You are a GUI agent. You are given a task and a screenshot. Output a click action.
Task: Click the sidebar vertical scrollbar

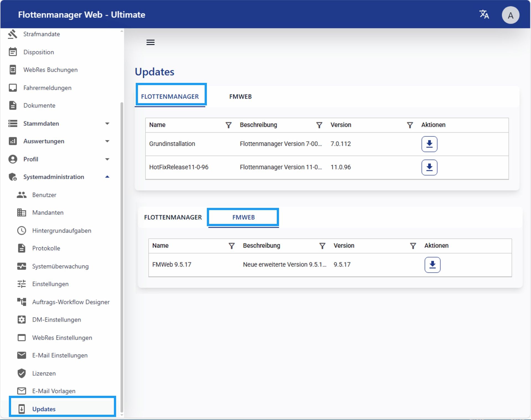(x=122, y=249)
